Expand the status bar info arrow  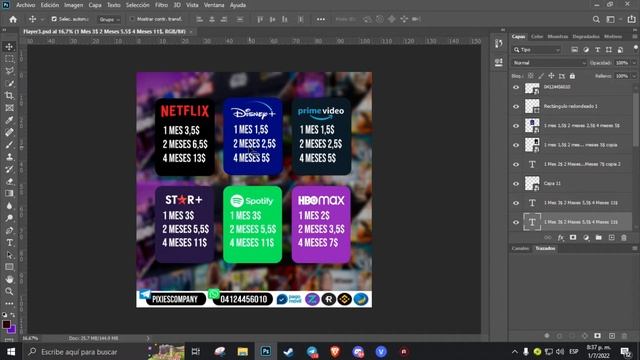[148, 338]
